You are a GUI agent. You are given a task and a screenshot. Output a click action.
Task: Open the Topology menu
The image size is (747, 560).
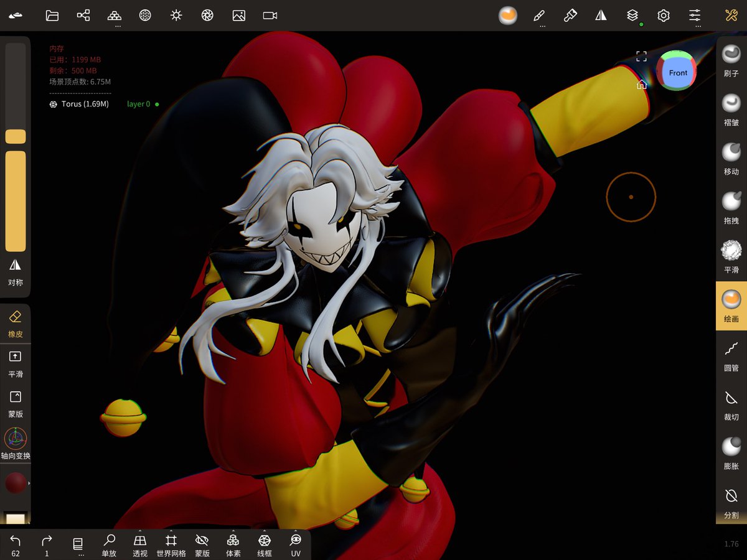coord(115,16)
